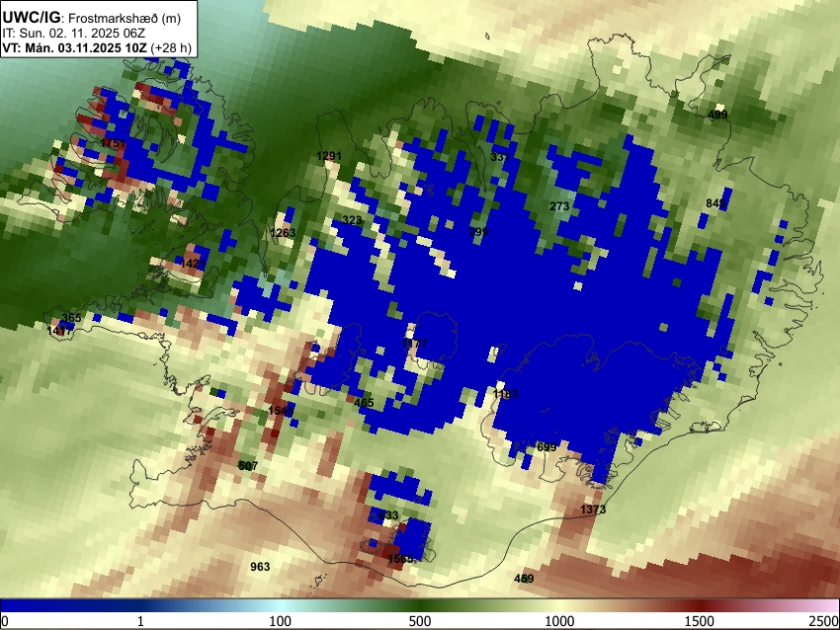This screenshot has height=630, width=840.
Task: Click the 1500 label on the colour scale
Action: 700,621
